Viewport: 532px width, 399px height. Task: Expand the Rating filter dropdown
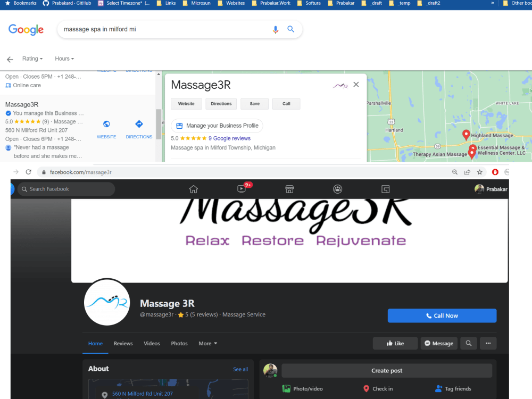32,59
